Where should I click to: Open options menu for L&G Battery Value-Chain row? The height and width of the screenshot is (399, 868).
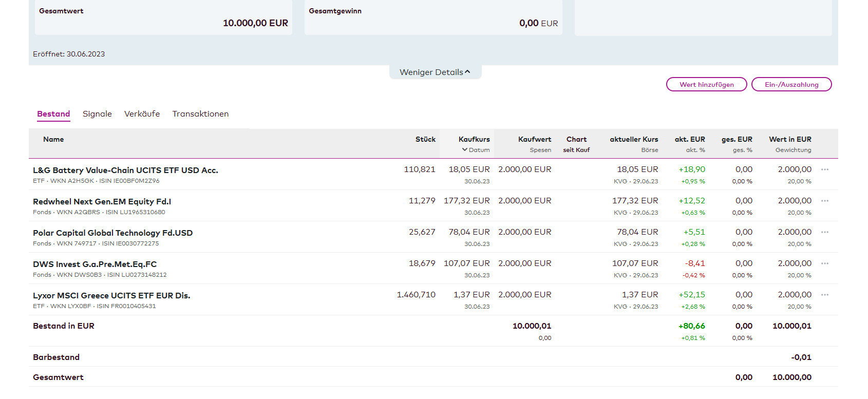point(825,169)
